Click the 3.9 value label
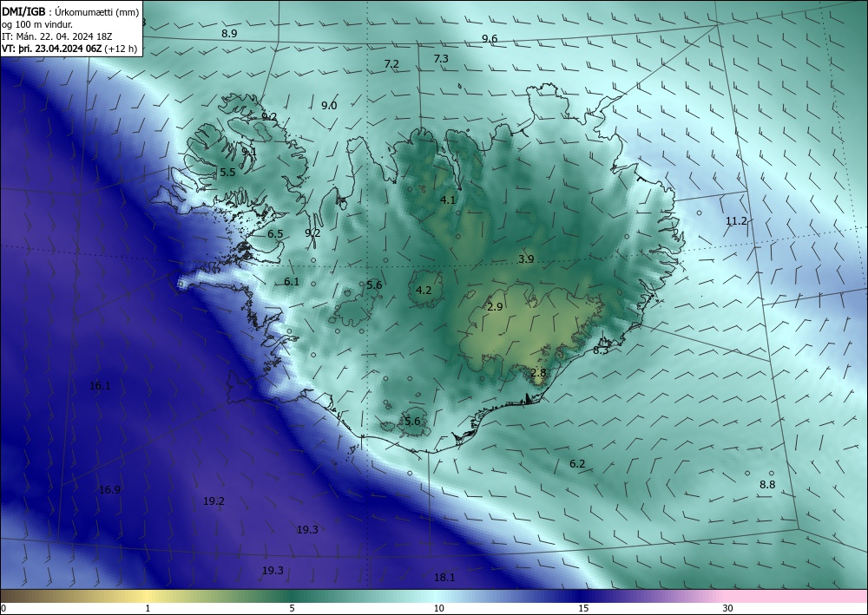The height and width of the screenshot is (615, 868). [x=526, y=259]
